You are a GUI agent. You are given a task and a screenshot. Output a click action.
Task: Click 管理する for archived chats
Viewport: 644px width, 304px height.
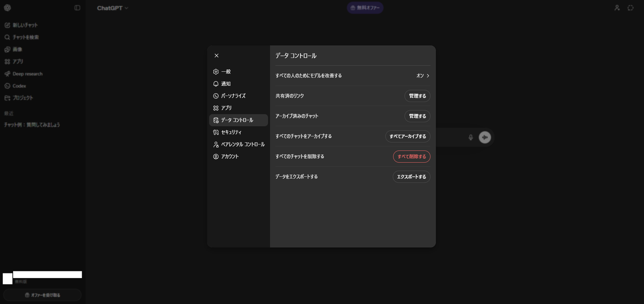click(x=417, y=116)
